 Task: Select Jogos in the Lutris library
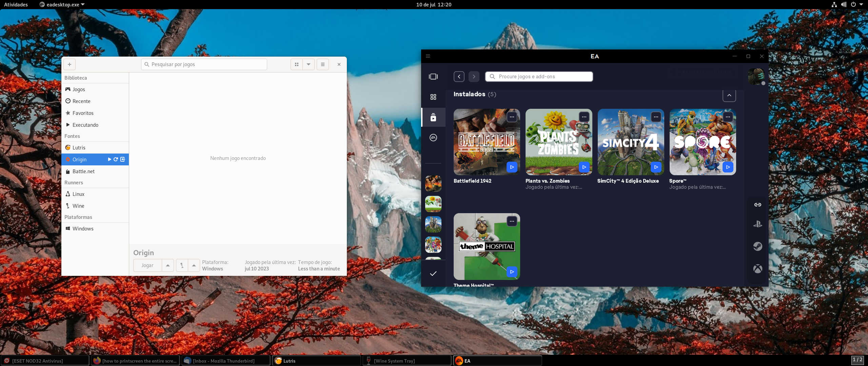point(95,89)
